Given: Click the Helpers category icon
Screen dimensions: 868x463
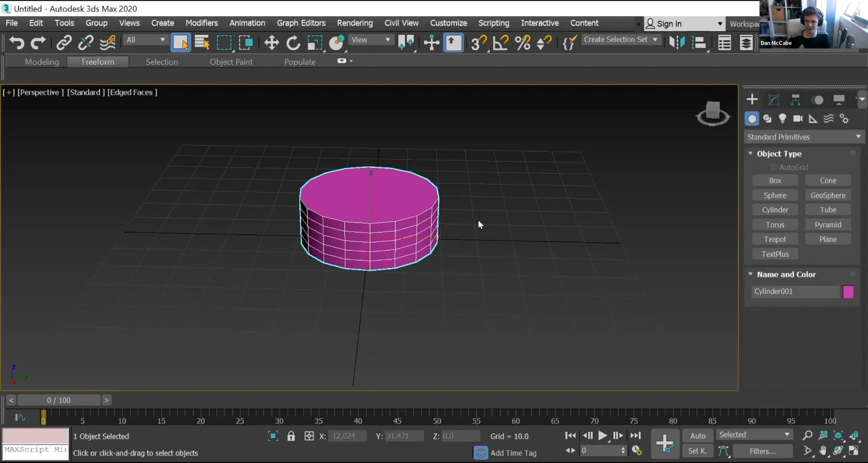Looking at the screenshot, I should click(x=812, y=119).
